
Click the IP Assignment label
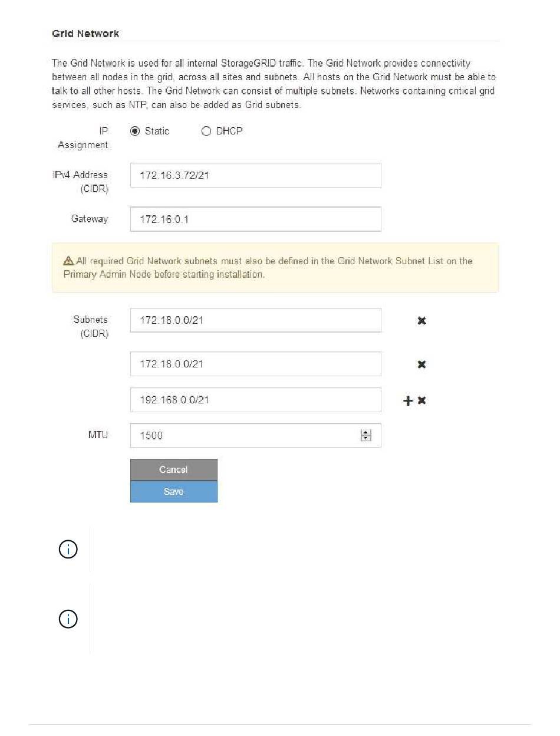pos(83,138)
